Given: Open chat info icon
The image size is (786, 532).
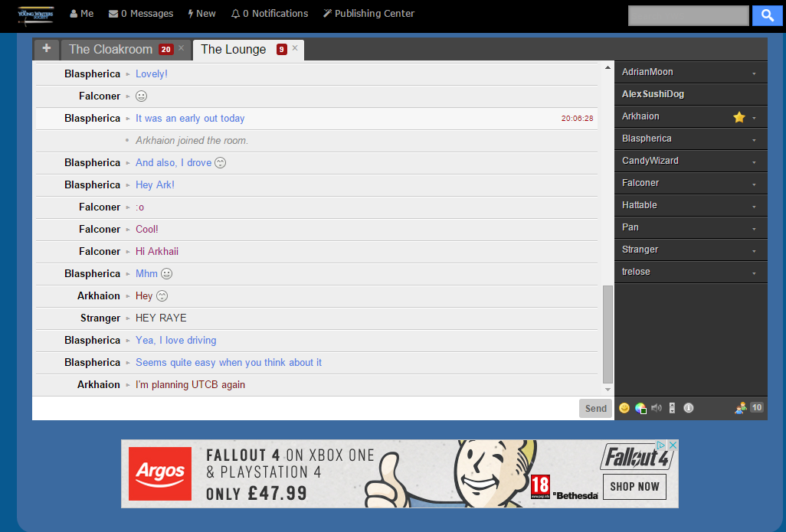Looking at the screenshot, I should click(x=689, y=408).
